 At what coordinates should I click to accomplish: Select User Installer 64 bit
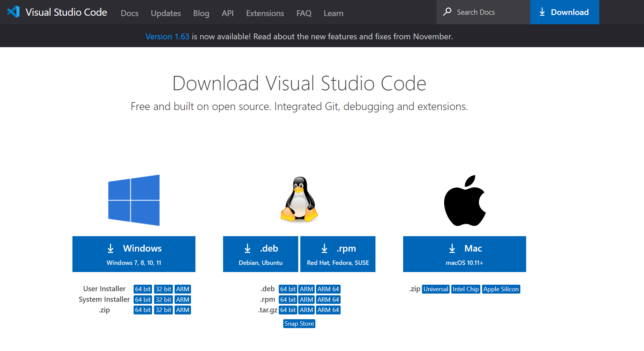tap(143, 289)
